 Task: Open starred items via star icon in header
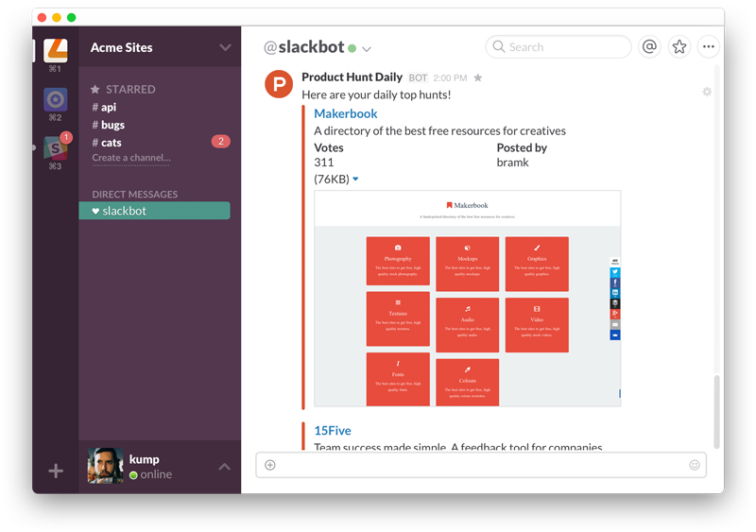coord(679,47)
